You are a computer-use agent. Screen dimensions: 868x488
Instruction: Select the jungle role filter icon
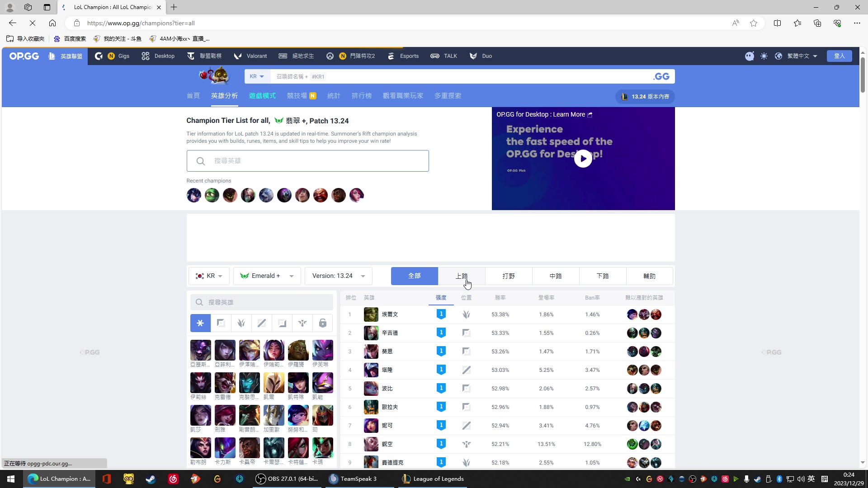point(241,323)
